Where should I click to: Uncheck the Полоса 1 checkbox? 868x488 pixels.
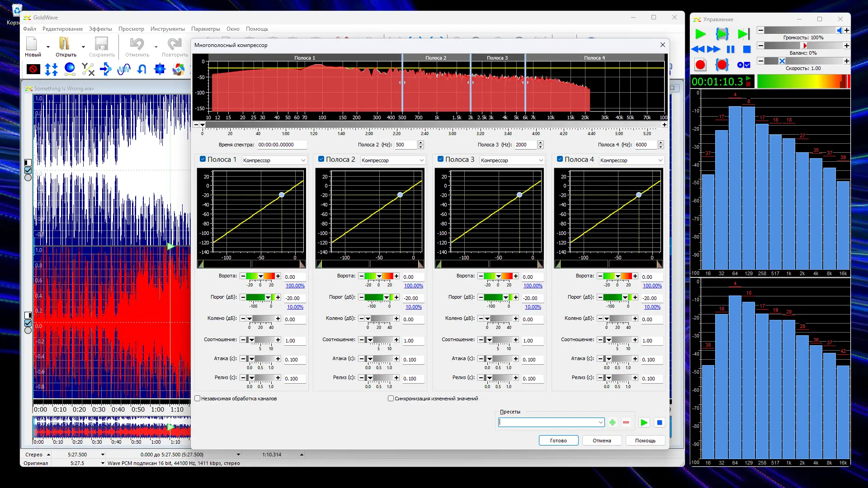pos(203,159)
